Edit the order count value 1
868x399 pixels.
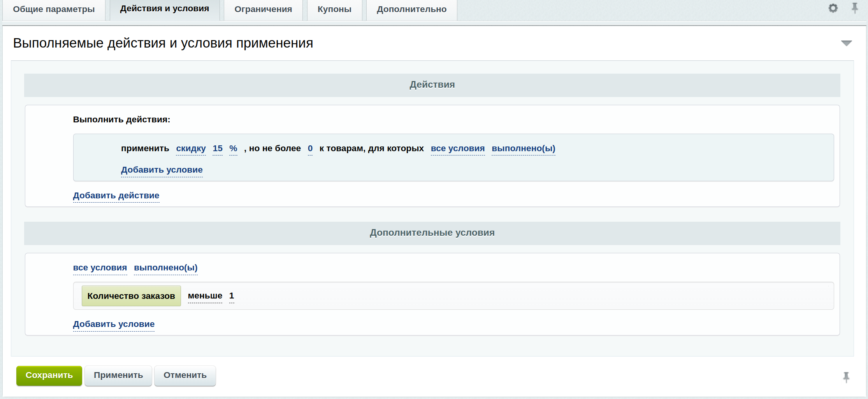point(232,296)
